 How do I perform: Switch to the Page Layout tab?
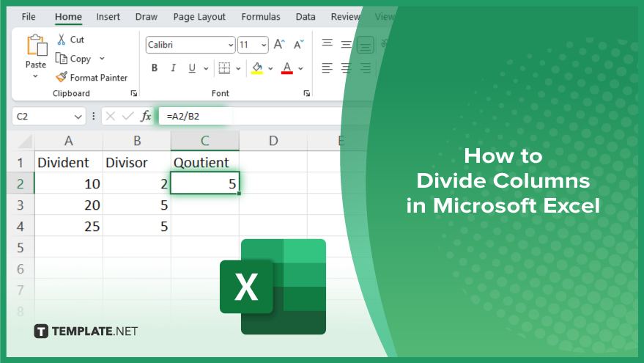(199, 17)
